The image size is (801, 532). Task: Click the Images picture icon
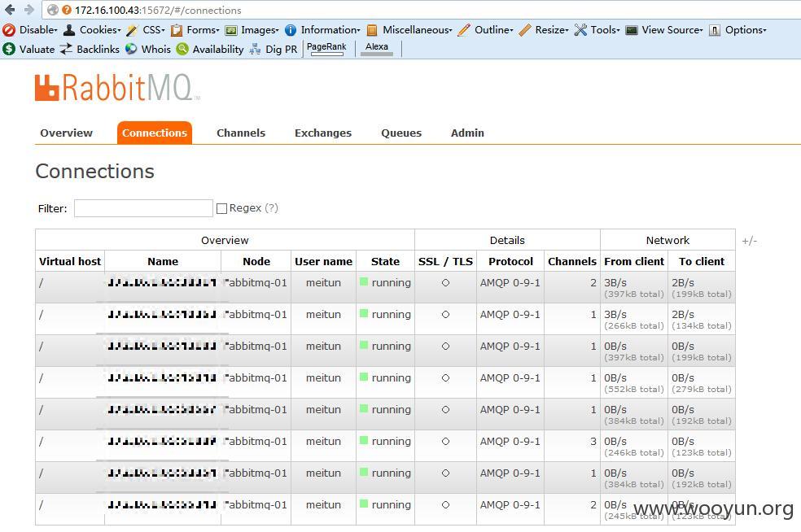[231, 30]
